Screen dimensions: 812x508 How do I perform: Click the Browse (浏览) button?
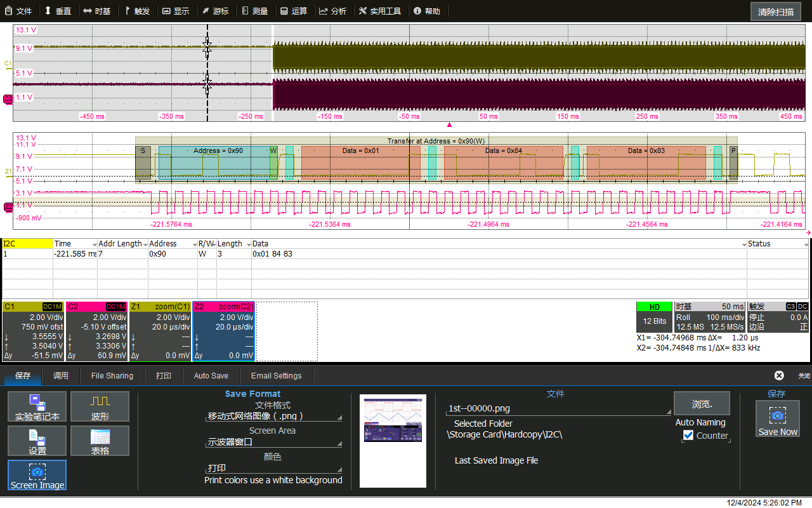pos(702,403)
